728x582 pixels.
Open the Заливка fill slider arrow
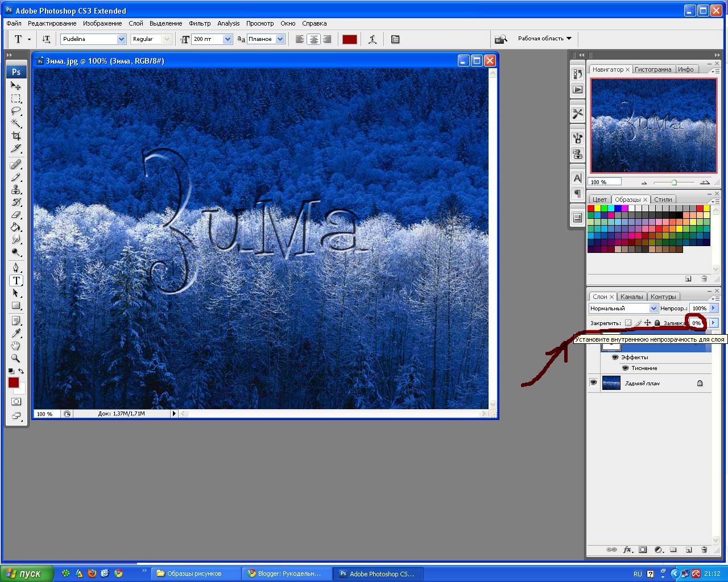coord(713,323)
